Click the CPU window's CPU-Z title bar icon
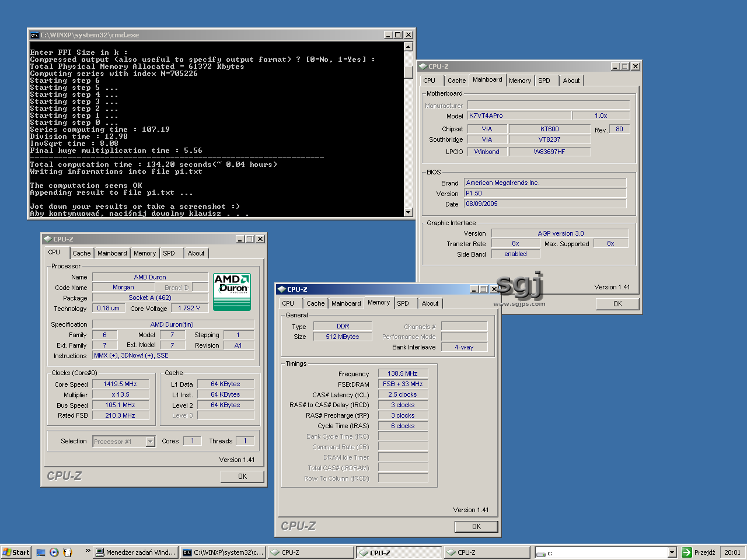Viewport: 747px width, 560px height. [48, 239]
